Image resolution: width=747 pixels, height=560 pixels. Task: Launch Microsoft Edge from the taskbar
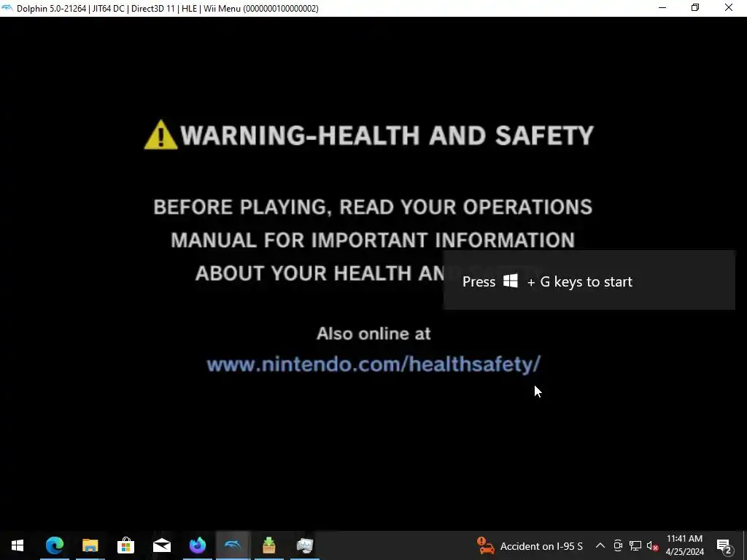(54, 545)
